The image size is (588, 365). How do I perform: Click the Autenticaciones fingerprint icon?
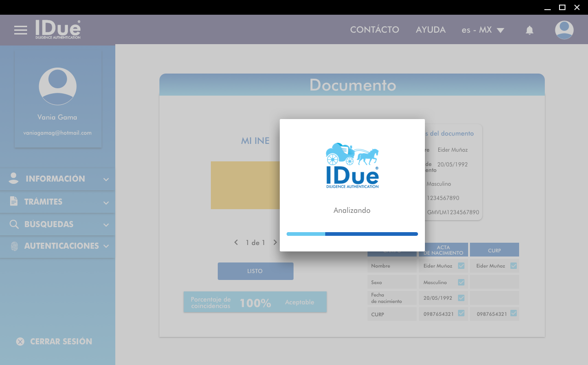[14, 246]
